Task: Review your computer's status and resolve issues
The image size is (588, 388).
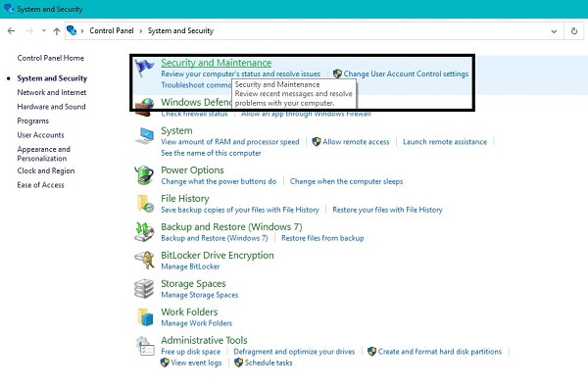Action: pyautogui.click(x=241, y=73)
